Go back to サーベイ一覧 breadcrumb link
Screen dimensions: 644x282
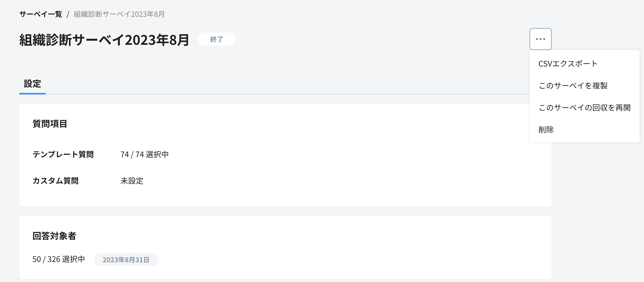[41, 14]
